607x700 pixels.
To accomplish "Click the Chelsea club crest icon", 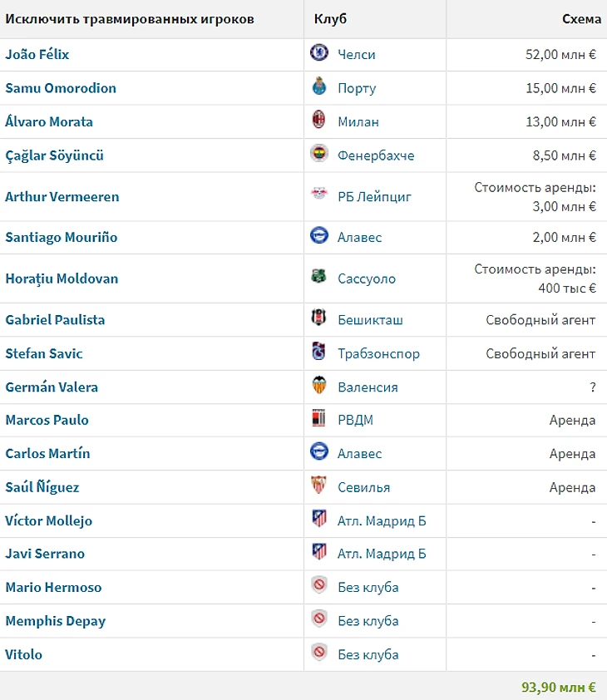I will [x=319, y=54].
